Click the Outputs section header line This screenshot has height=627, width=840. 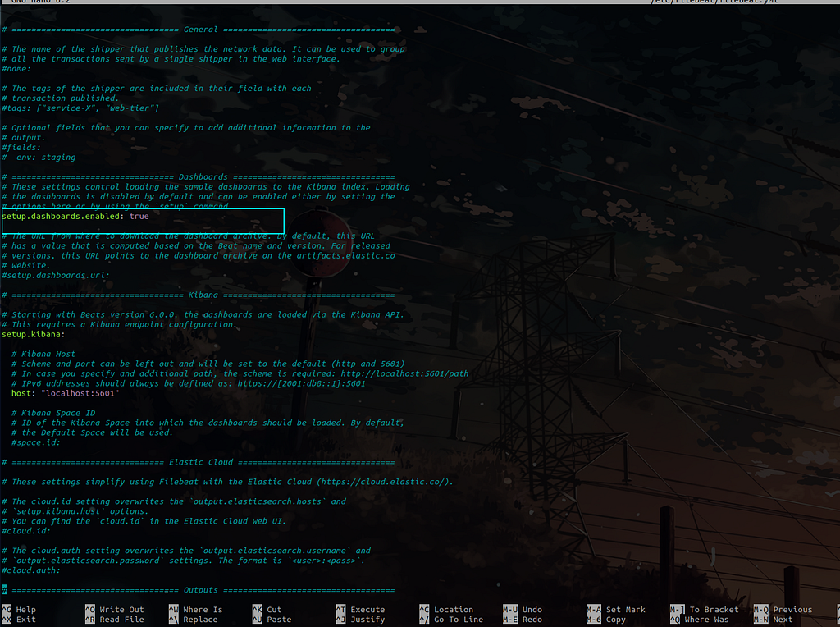(x=199, y=590)
